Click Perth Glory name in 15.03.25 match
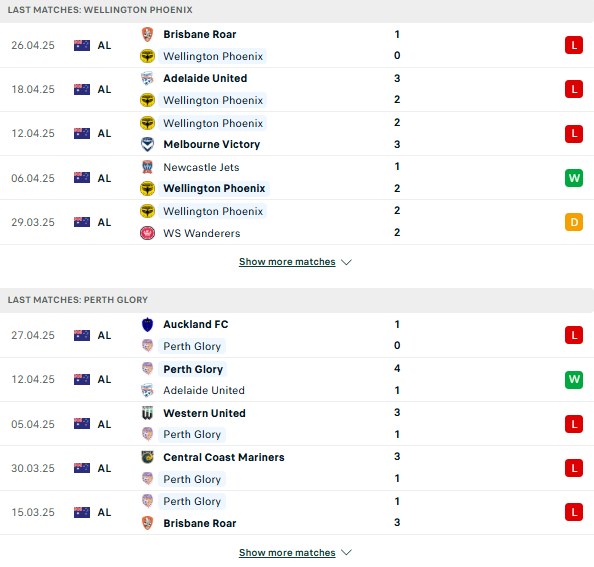This screenshot has height=567, width=594. [192, 501]
